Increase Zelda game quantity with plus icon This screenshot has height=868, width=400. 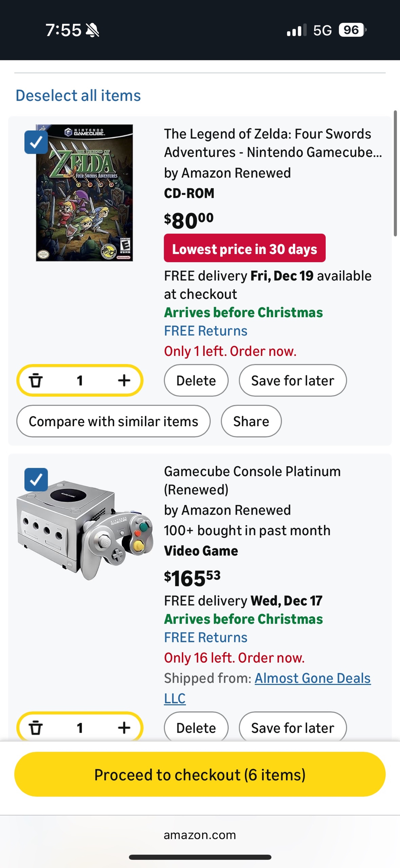click(x=124, y=381)
